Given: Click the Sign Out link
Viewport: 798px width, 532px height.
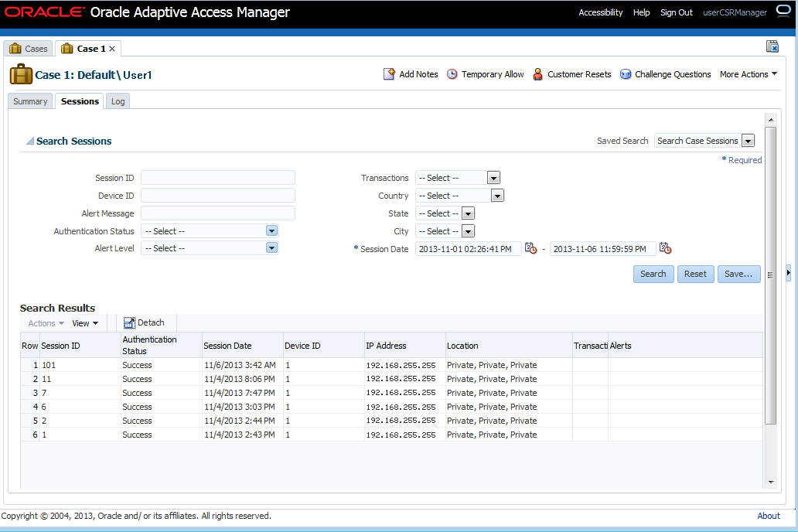Looking at the screenshot, I should [677, 12].
